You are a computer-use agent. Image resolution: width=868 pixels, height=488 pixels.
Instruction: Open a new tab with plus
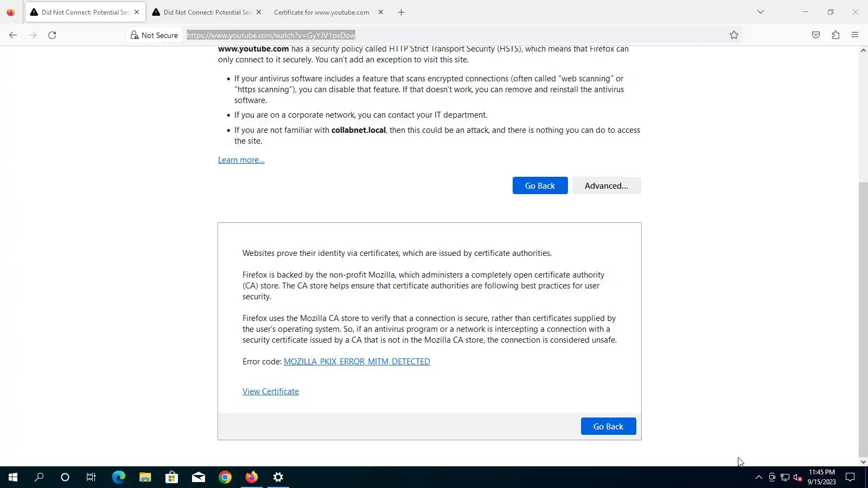pos(401,12)
